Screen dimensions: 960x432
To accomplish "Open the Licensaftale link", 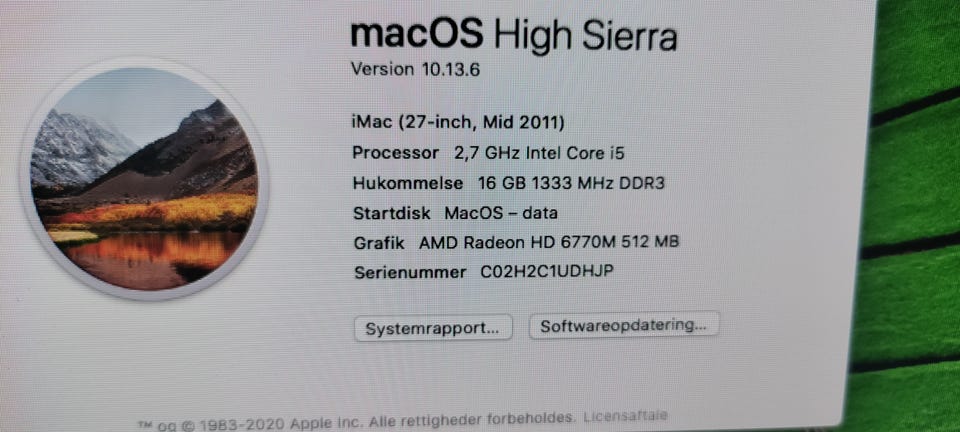I will (625, 417).
